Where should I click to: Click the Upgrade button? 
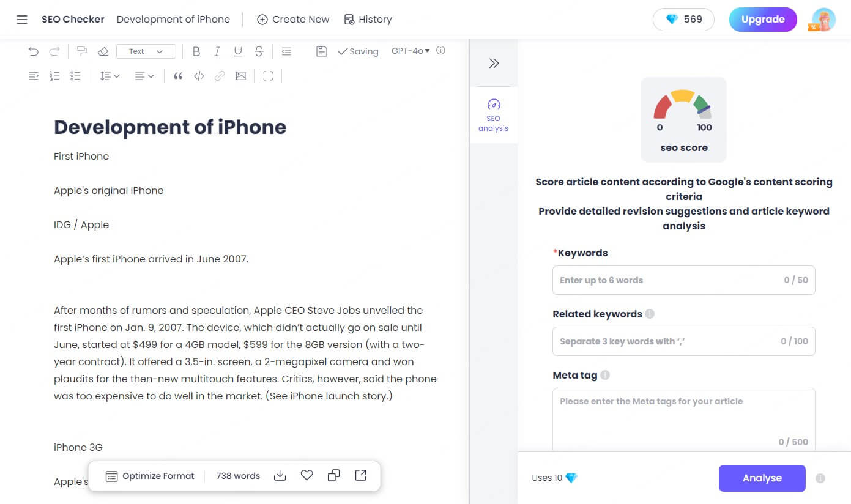tap(762, 20)
